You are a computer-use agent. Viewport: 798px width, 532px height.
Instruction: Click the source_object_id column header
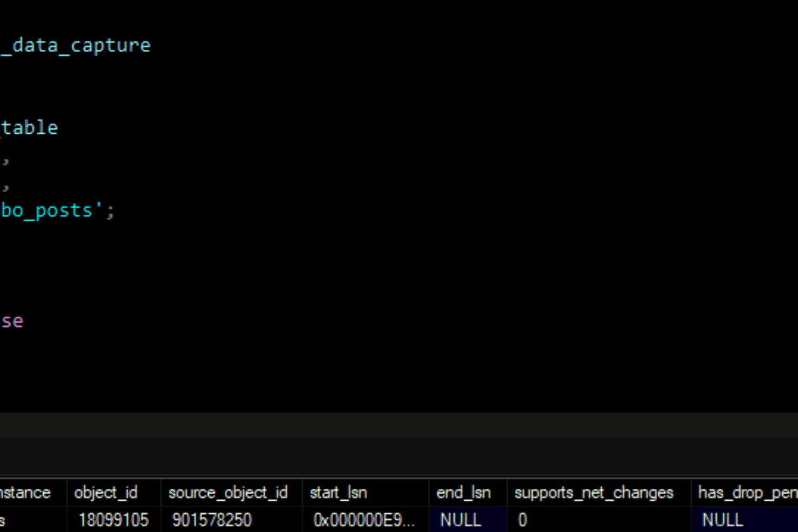pyautogui.click(x=227, y=493)
